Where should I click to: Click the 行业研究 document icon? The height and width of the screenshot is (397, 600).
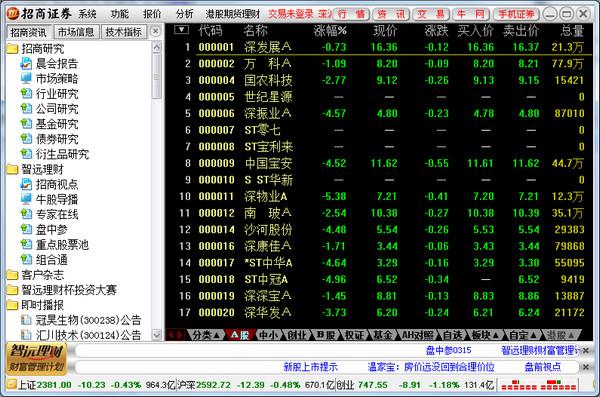(x=26, y=94)
